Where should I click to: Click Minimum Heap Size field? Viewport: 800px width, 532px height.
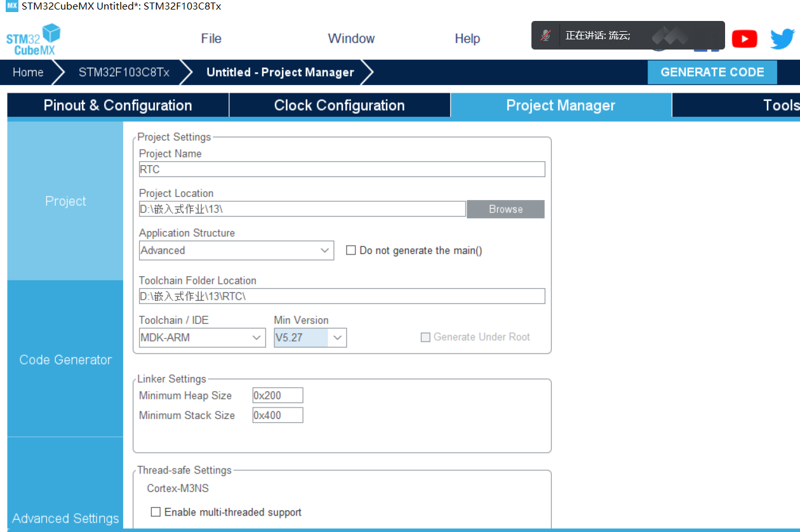click(x=277, y=396)
